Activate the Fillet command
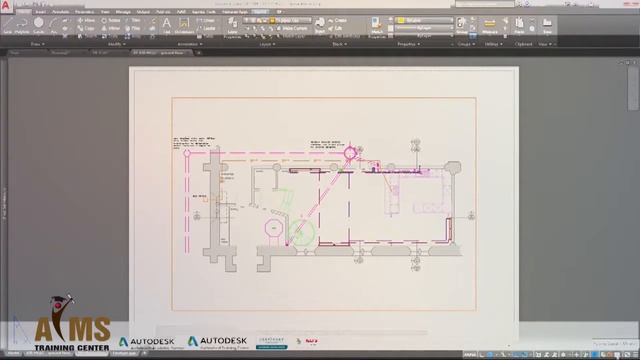Screen dimensions: 640x360 (133, 28)
